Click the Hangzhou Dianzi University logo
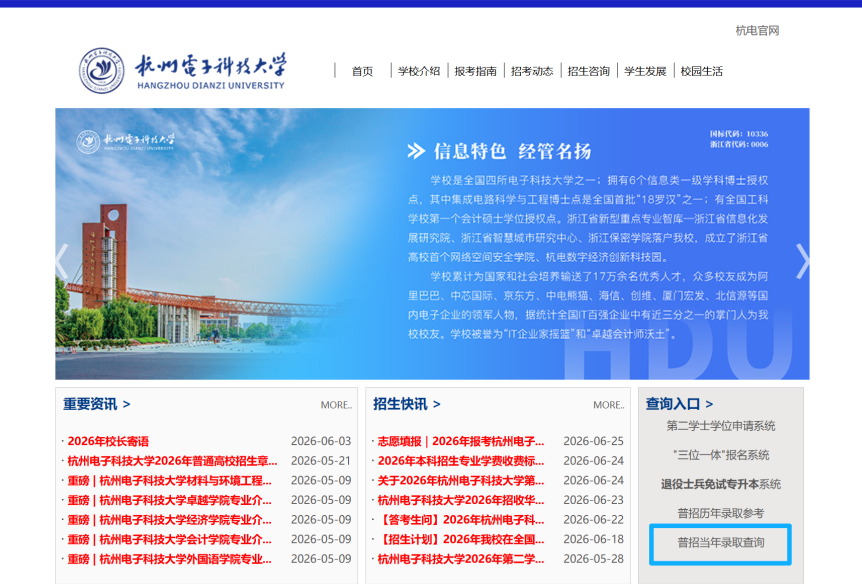This screenshot has height=584, width=862. coord(182,70)
